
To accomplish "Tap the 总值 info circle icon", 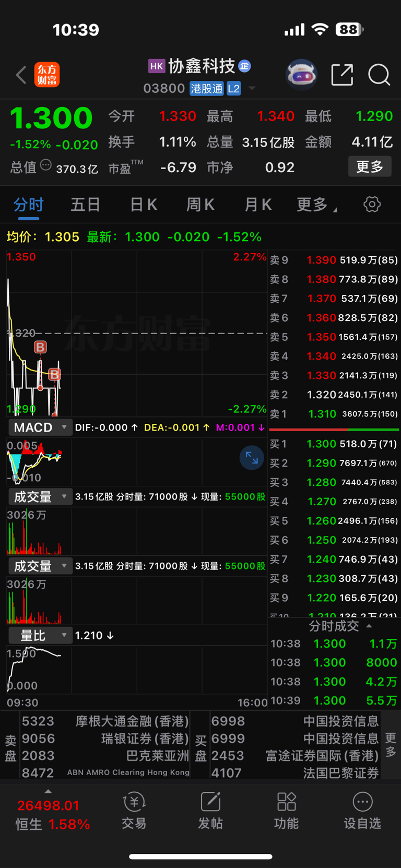I will [x=46, y=166].
